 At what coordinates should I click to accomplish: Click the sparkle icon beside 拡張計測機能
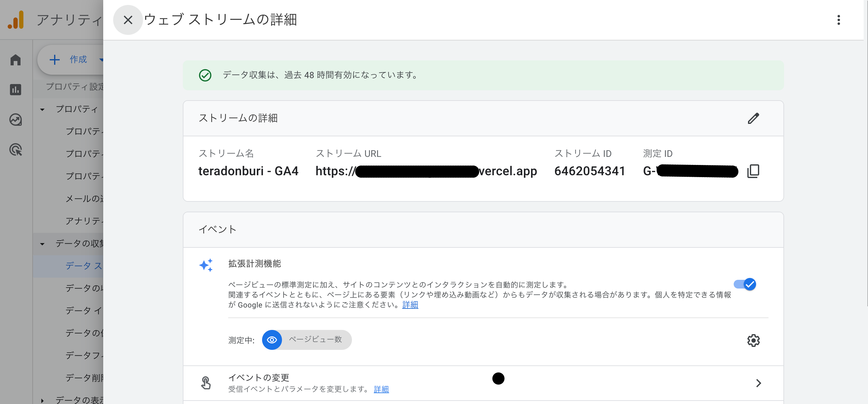coord(206,265)
